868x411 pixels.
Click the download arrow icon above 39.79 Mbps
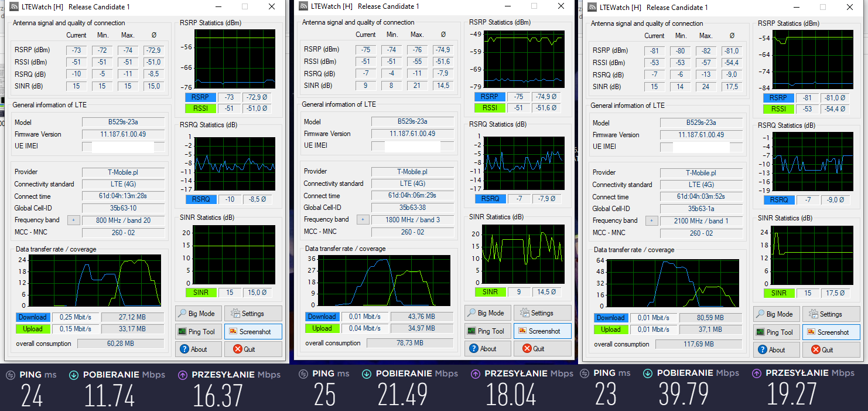tap(648, 374)
